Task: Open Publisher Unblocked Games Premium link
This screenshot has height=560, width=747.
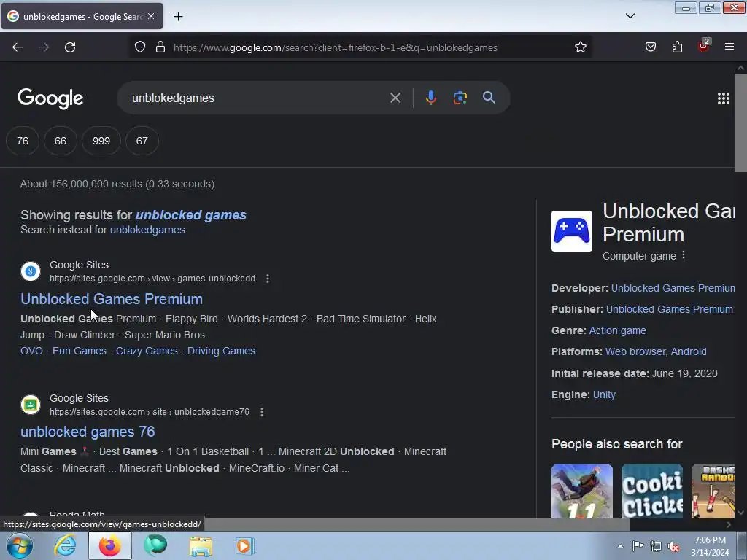Action: coord(670,309)
